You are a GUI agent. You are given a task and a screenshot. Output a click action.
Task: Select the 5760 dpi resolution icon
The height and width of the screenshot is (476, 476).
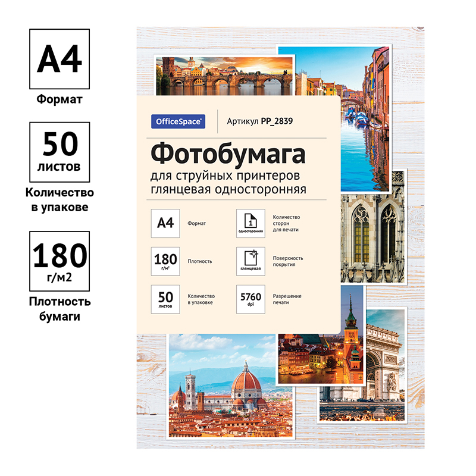tap(250, 299)
